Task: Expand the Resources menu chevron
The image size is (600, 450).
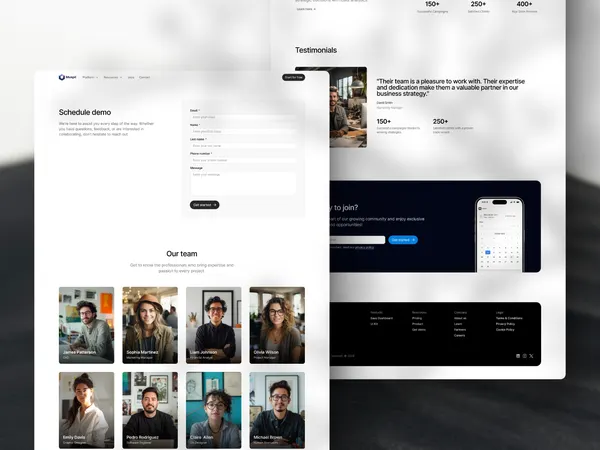Action: pyautogui.click(x=121, y=77)
